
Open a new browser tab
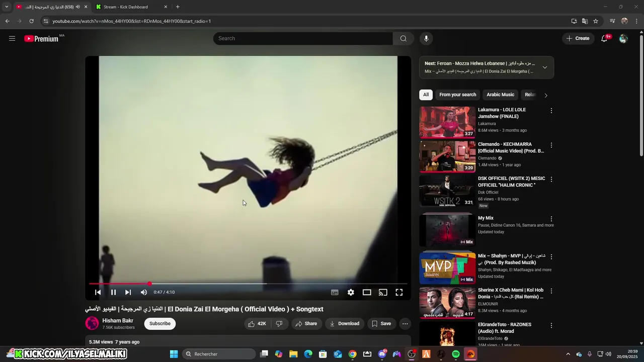pos(178,7)
